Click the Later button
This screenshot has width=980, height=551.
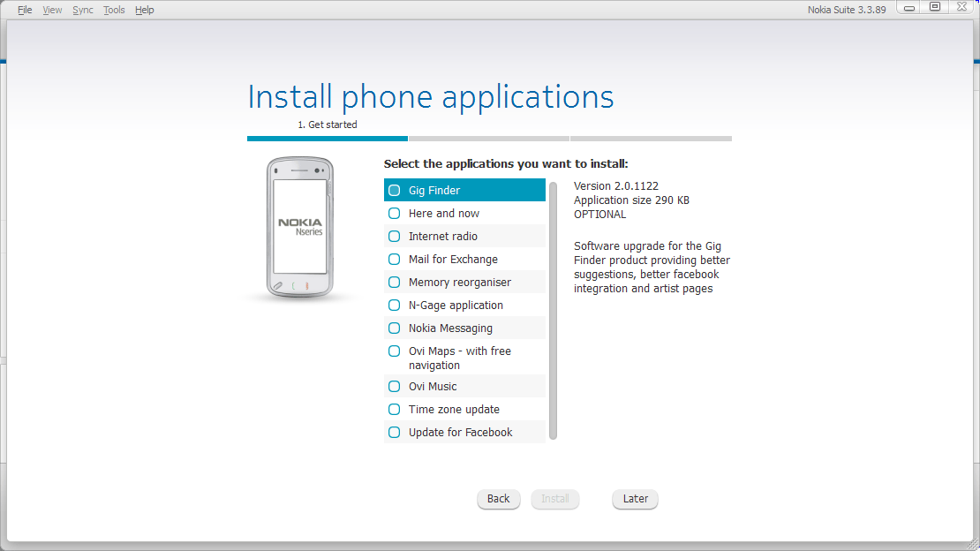tap(635, 499)
